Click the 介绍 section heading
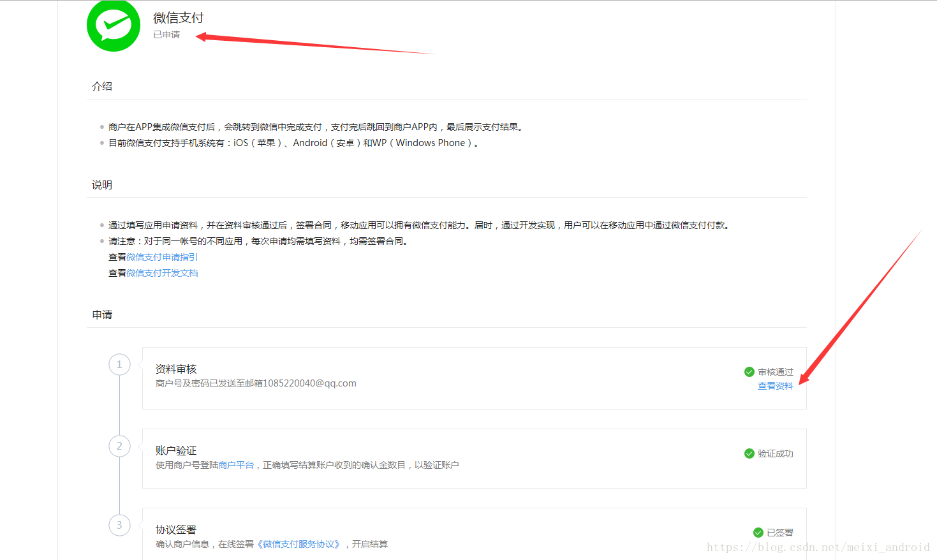Screen dimensions: 937x560 (x=102, y=86)
